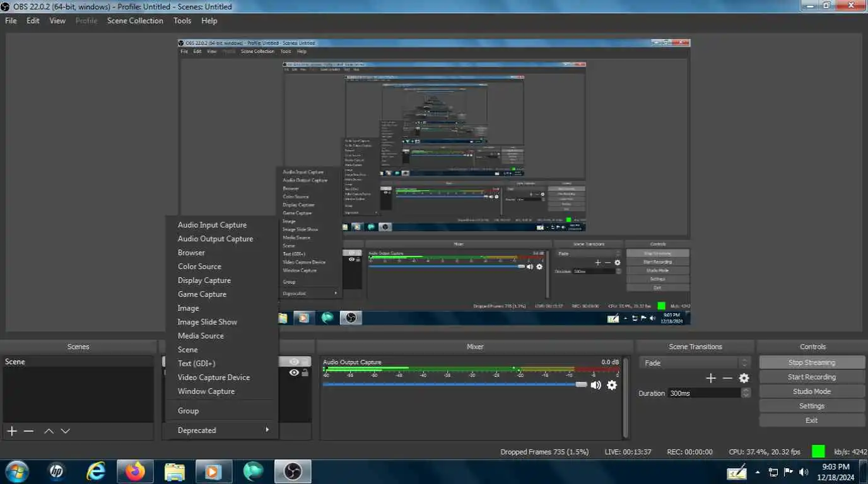Click the Exit button in Controls

point(812,420)
